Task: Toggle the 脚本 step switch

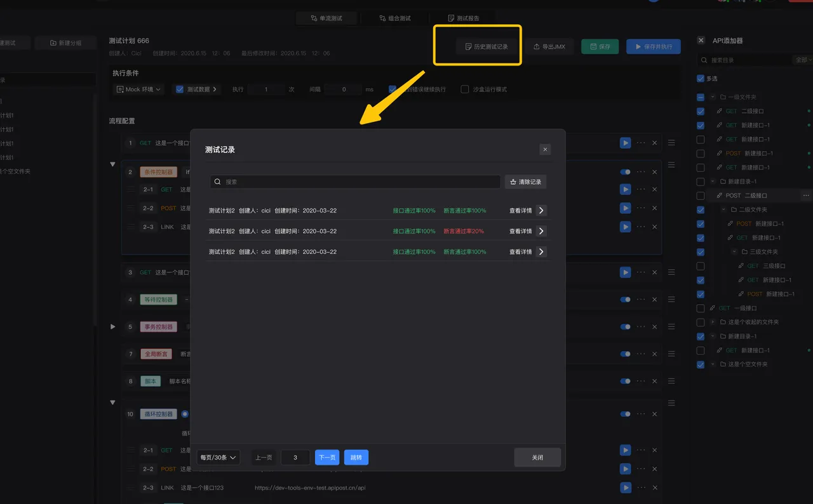Action: 626,381
